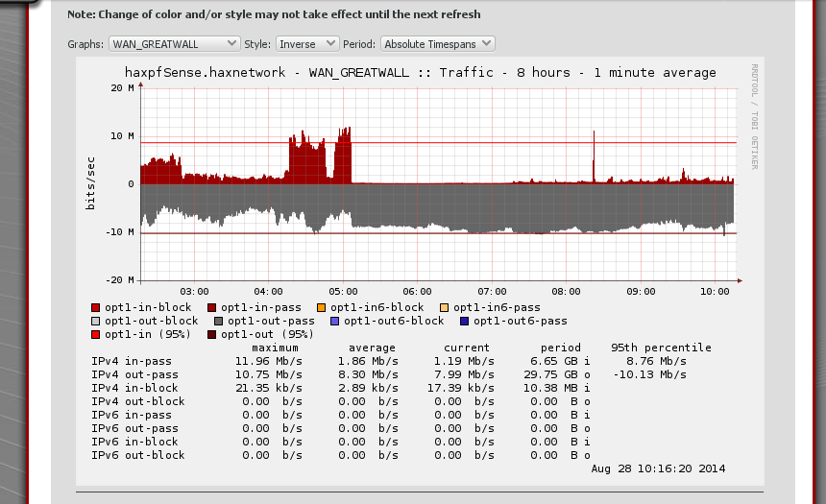This screenshot has width=826, height=504.
Task: Click the 06:00 time axis label
Action: (x=418, y=292)
